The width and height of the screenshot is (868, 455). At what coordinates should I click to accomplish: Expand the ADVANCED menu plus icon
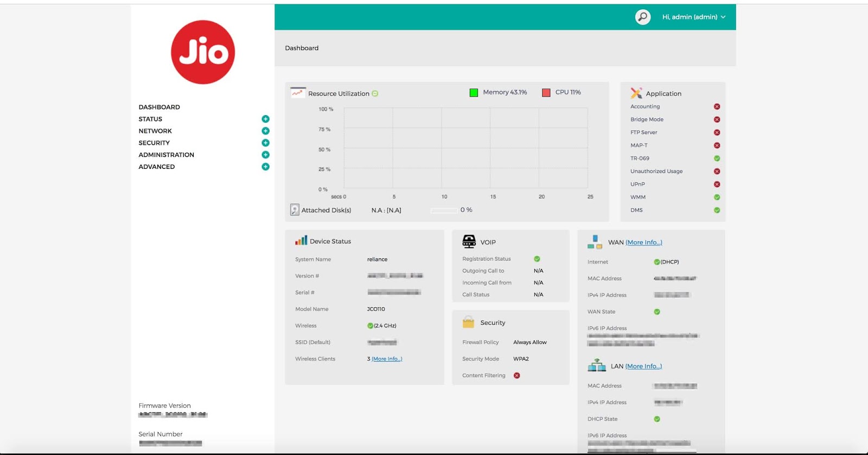click(265, 167)
